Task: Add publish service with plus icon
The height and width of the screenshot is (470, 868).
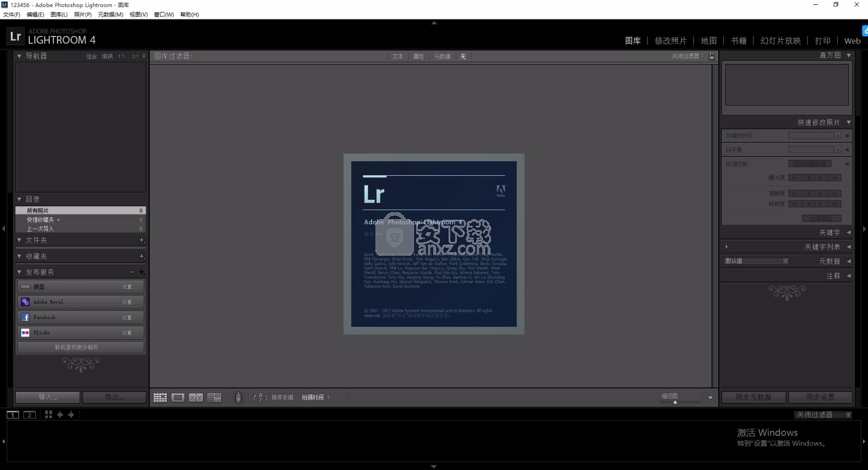Action: click(142, 272)
